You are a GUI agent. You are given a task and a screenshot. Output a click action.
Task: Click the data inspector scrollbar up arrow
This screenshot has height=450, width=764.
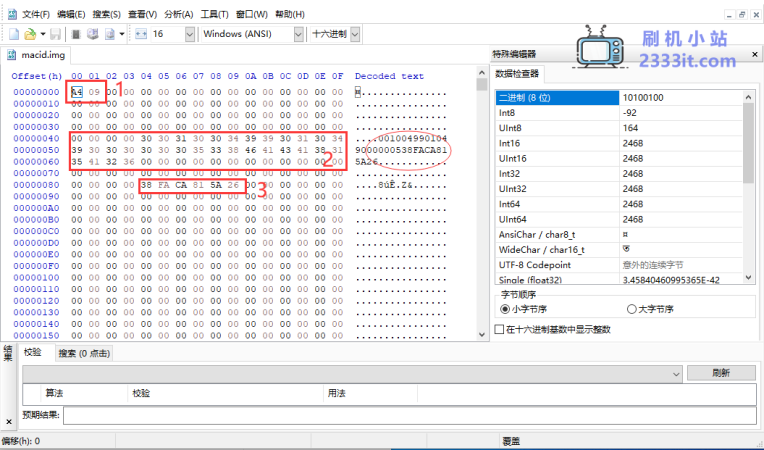click(x=749, y=97)
